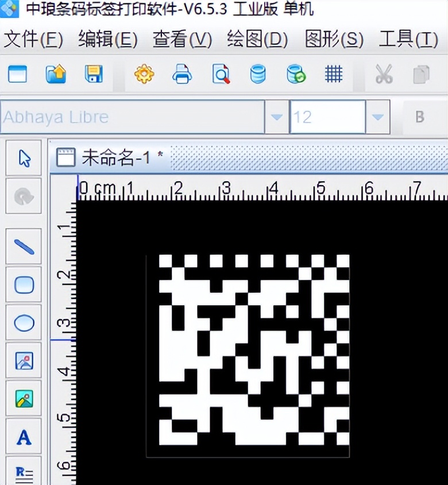Open the 图形(S) menu

[x=334, y=39]
